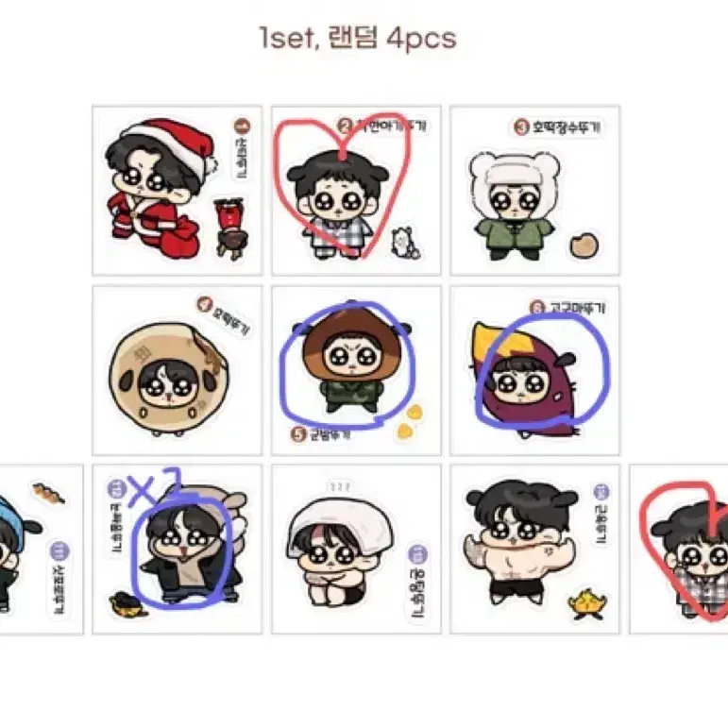Click the yellow chestnuts beside the chestnut character
The width and height of the screenshot is (728, 728).
pyautogui.click(x=409, y=421)
